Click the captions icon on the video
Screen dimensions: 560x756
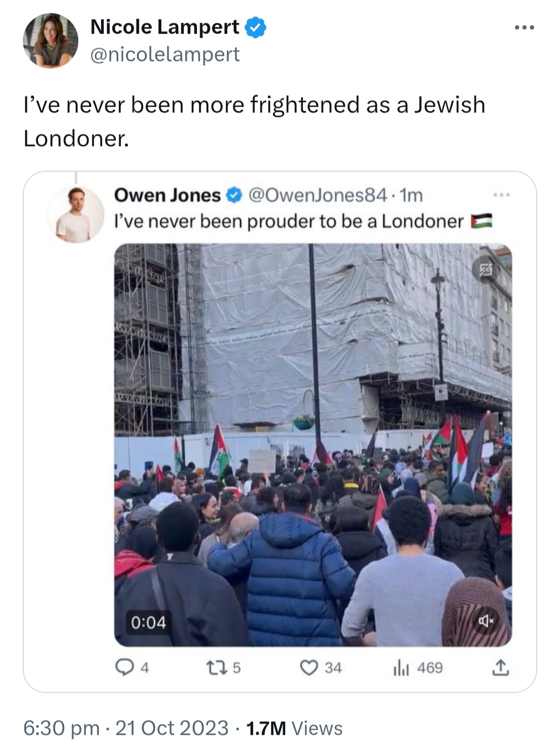click(486, 269)
